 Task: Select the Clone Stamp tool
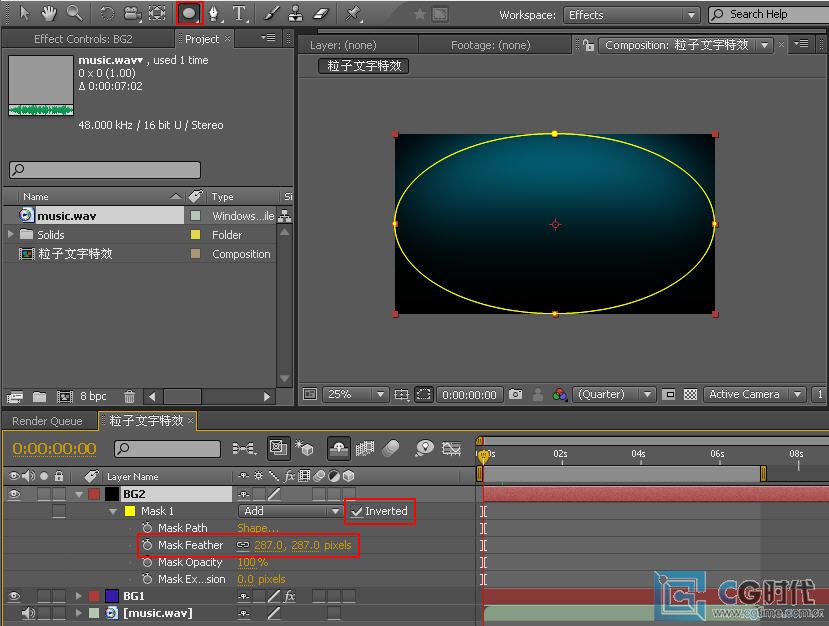click(x=296, y=13)
